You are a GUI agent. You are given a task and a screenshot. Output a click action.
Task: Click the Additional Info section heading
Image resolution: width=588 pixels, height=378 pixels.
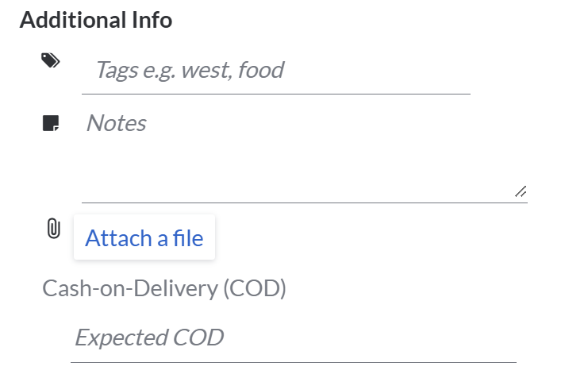(96, 20)
